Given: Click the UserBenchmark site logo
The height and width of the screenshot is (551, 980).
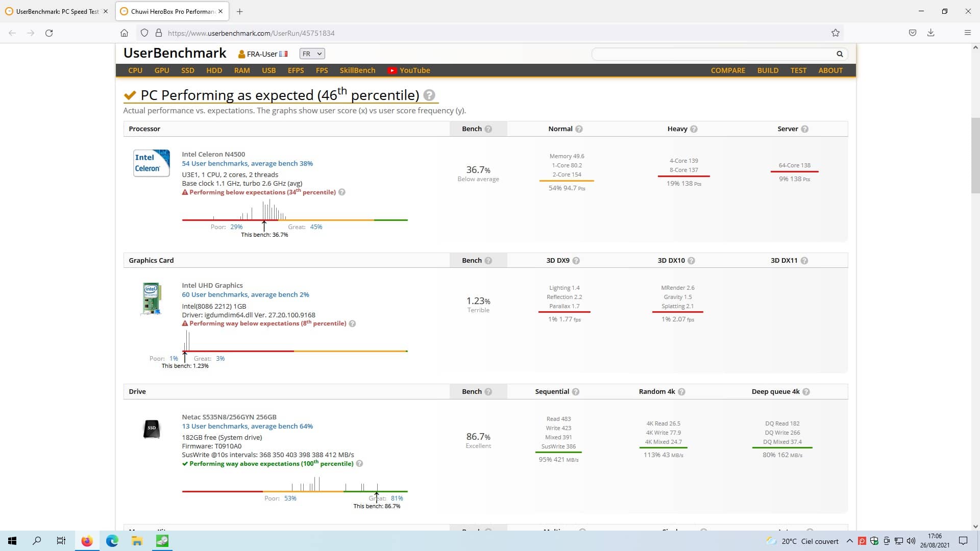Looking at the screenshot, I should [x=175, y=53].
